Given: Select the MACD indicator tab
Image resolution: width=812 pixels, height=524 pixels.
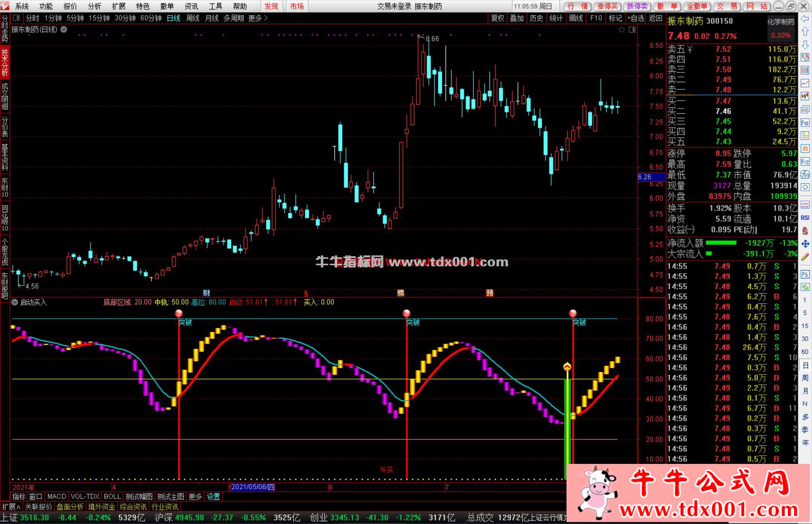Looking at the screenshot, I should (x=57, y=497).
